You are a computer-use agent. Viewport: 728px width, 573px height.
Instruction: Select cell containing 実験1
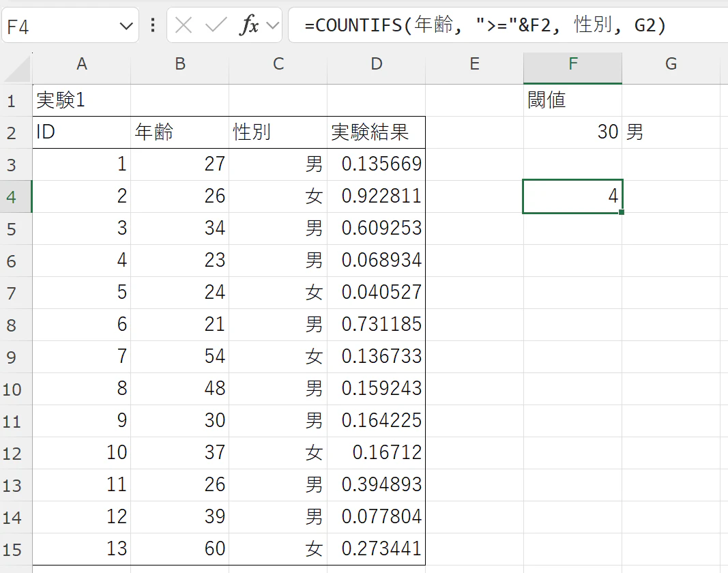[x=82, y=100]
